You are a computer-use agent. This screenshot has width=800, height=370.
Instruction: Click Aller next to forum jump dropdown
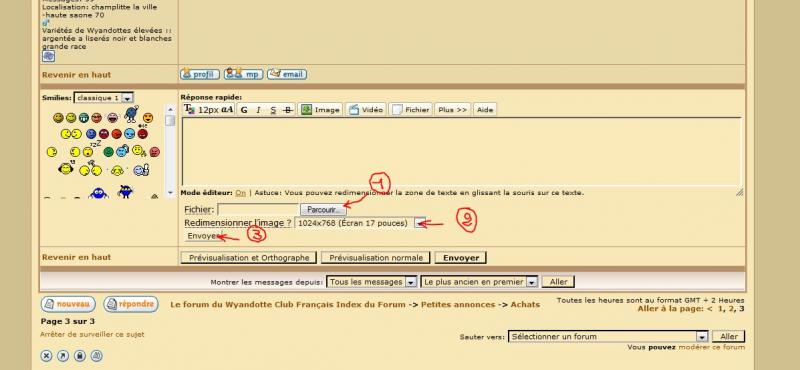[x=729, y=337]
